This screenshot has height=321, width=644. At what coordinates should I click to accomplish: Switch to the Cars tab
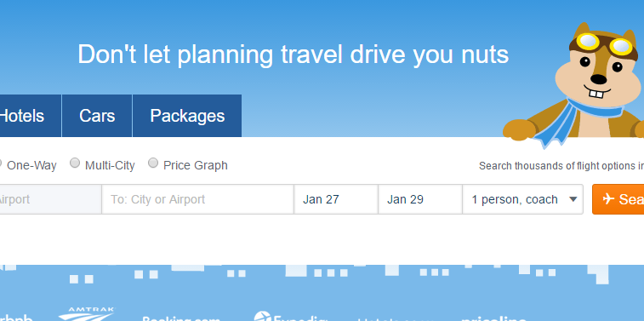click(x=97, y=116)
